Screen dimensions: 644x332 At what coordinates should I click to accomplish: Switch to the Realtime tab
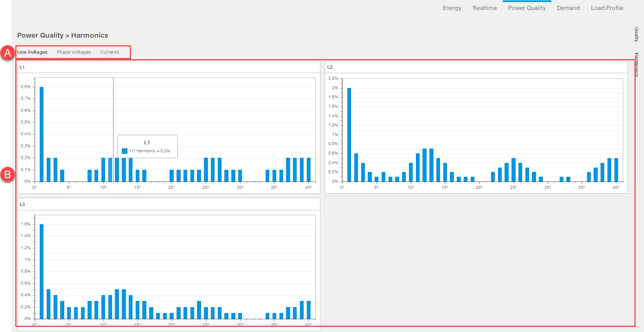485,8
